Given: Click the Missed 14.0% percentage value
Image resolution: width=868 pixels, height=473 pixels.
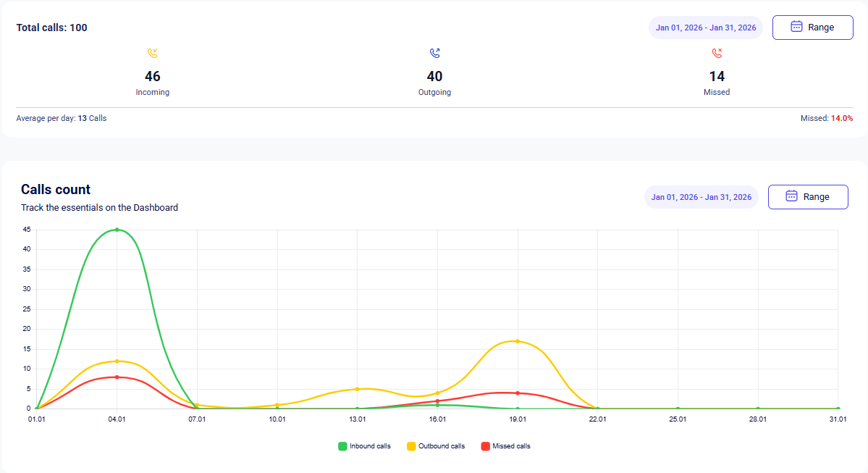Looking at the screenshot, I should coord(841,118).
